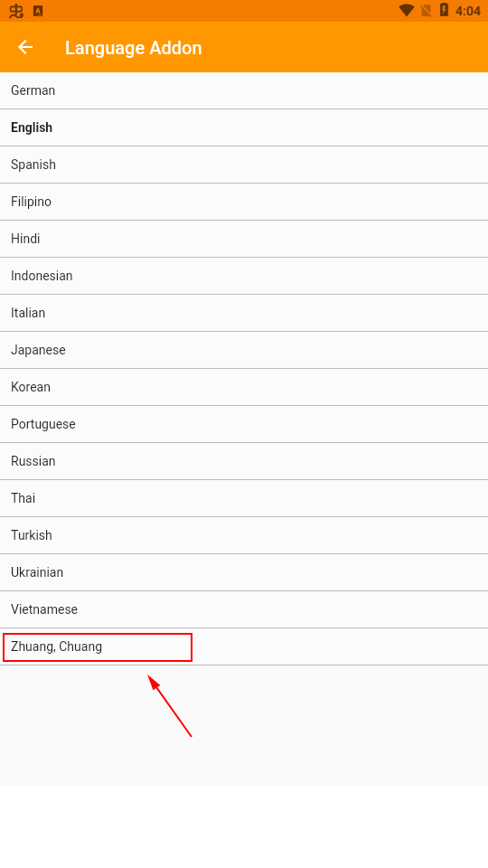Select the Thai language row

(244, 499)
